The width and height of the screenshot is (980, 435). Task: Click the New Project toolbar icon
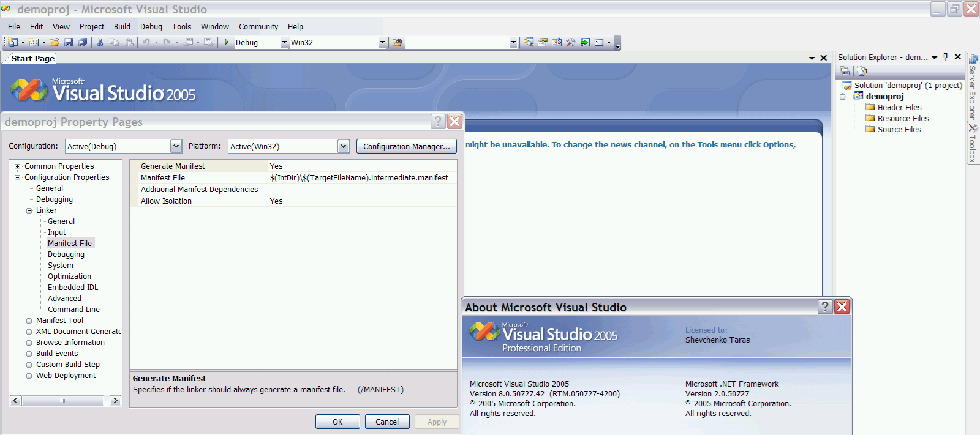(12, 42)
